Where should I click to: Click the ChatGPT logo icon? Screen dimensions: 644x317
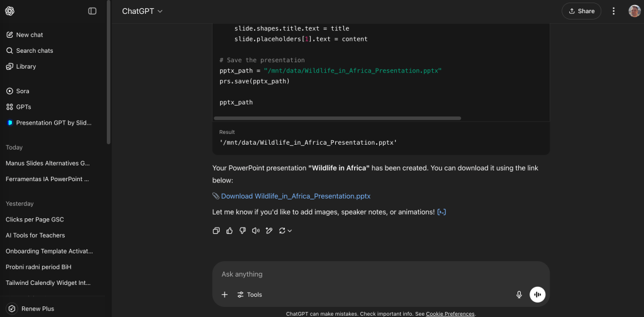(10, 11)
